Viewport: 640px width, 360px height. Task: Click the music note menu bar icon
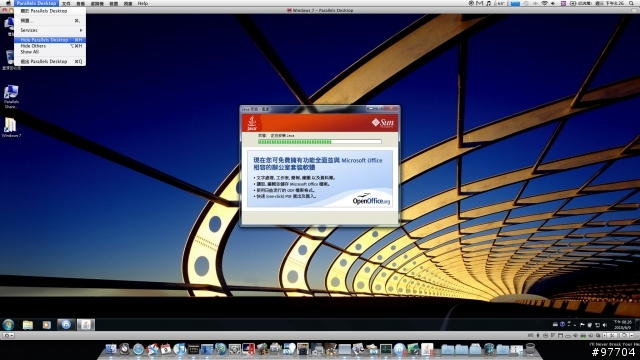click(x=489, y=3)
